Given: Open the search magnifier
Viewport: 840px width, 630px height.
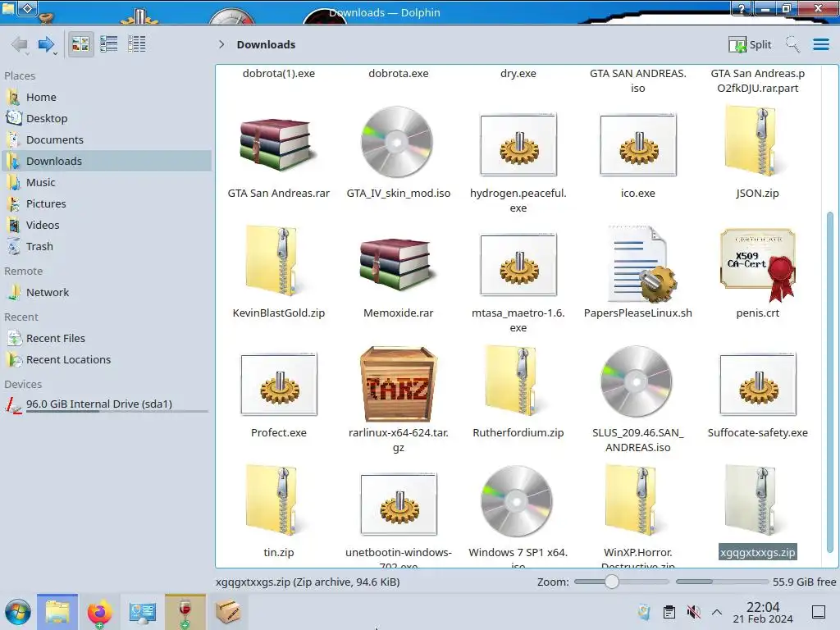Looking at the screenshot, I should (792, 44).
